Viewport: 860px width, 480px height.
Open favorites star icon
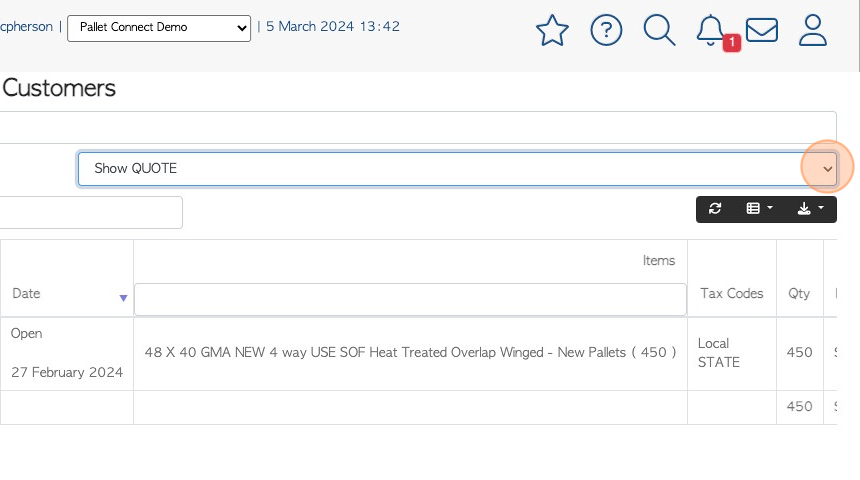tap(552, 30)
